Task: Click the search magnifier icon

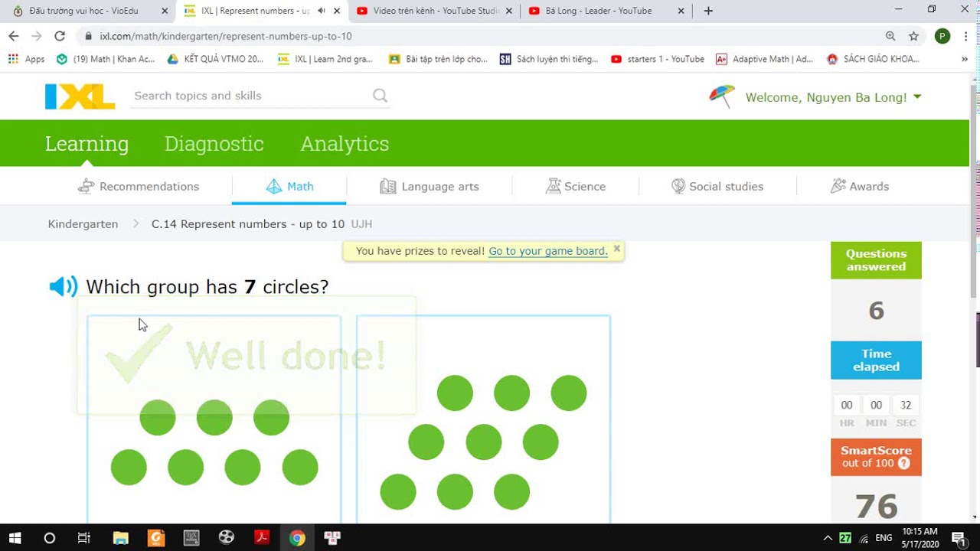Action: pos(380,96)
